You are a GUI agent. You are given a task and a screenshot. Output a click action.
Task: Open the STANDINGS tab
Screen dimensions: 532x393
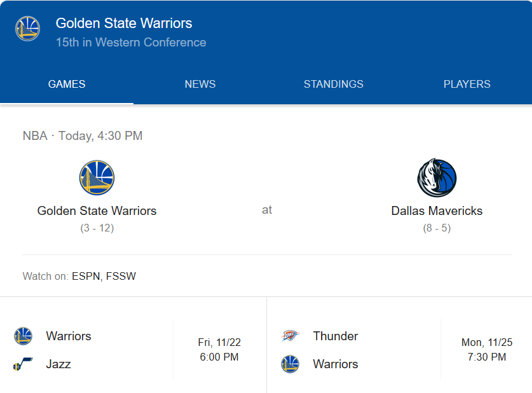coord(334,84)
